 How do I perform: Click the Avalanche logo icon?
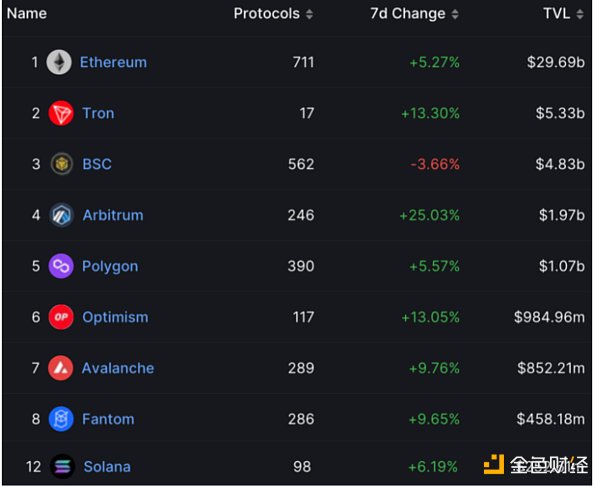tap(61, 368)
